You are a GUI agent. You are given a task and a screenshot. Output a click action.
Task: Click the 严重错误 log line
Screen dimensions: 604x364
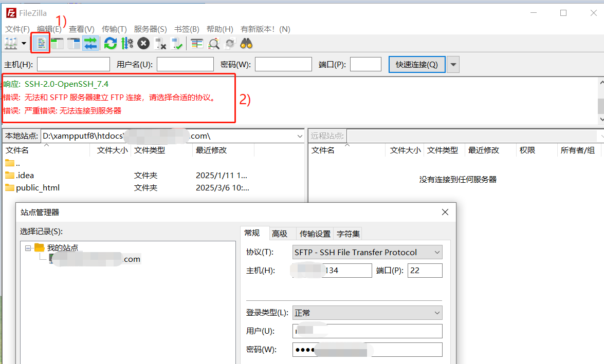62,111
